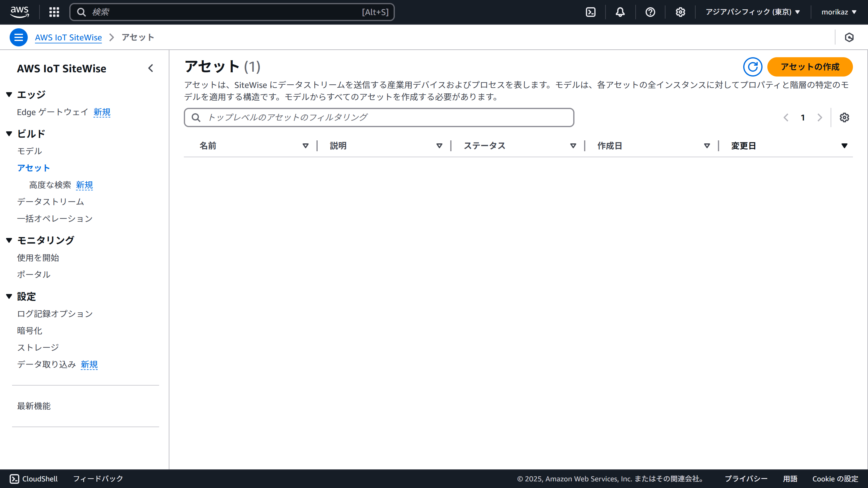Open Cookie の設定 in footer
The height and width of the screenshot is (488, 868).
pyautogui.click(x=835, y=479)
